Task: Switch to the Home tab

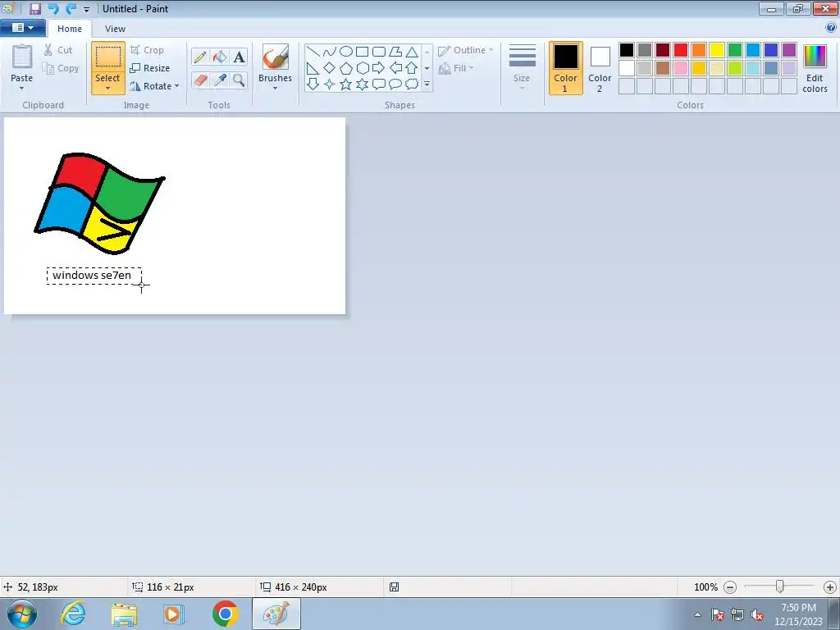Action: click(x=70, y=29)
